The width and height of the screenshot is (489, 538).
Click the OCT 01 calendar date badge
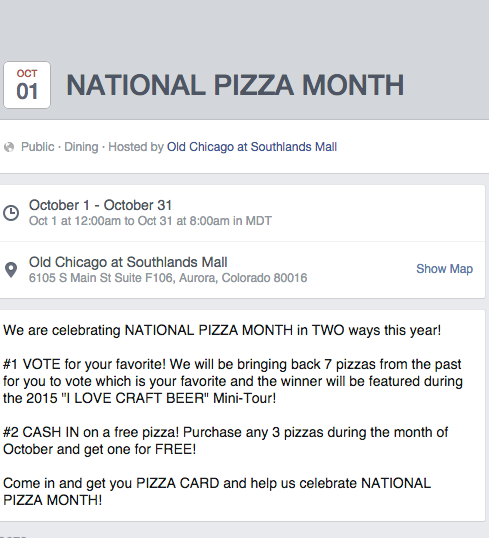pyautogui.click(x=27, y=85)
